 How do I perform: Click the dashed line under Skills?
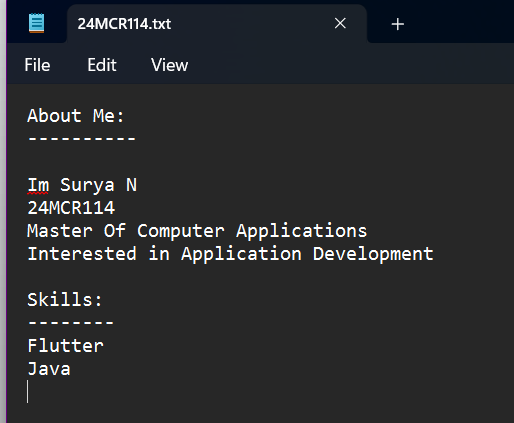[71, 322]
